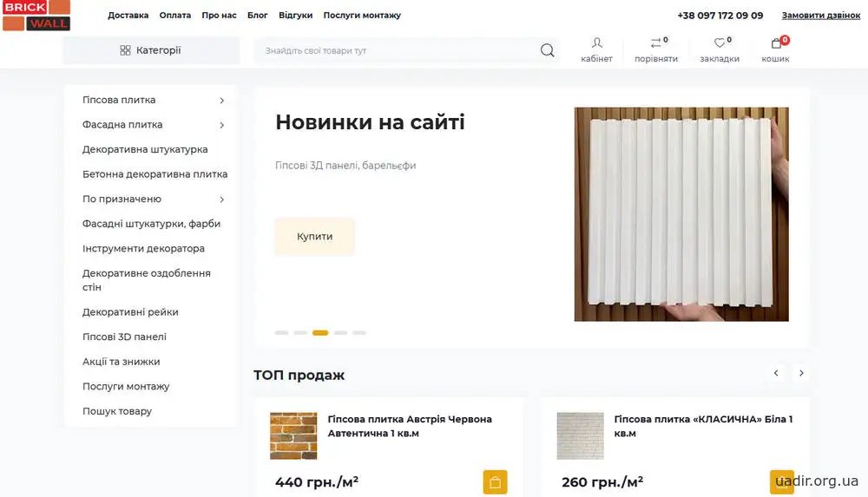Select the fourth banner slide dot
Image resolution: width=868 pixels, height=497 pixels.
pyautogui.click(x=340, y=332)
